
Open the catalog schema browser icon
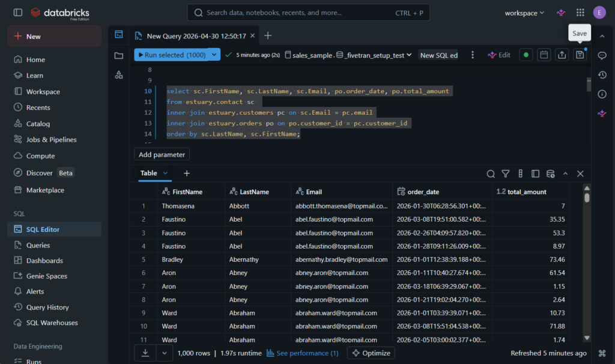(x=119, y=74)
